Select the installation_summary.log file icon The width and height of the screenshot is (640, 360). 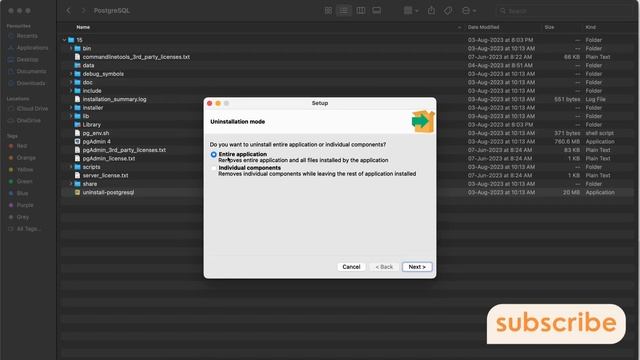(x=77, y=99)
